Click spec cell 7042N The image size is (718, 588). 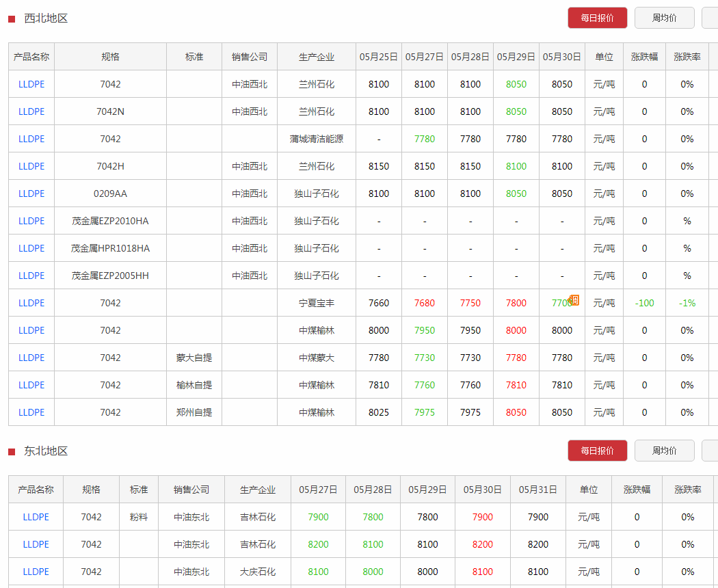click(110, 111)
